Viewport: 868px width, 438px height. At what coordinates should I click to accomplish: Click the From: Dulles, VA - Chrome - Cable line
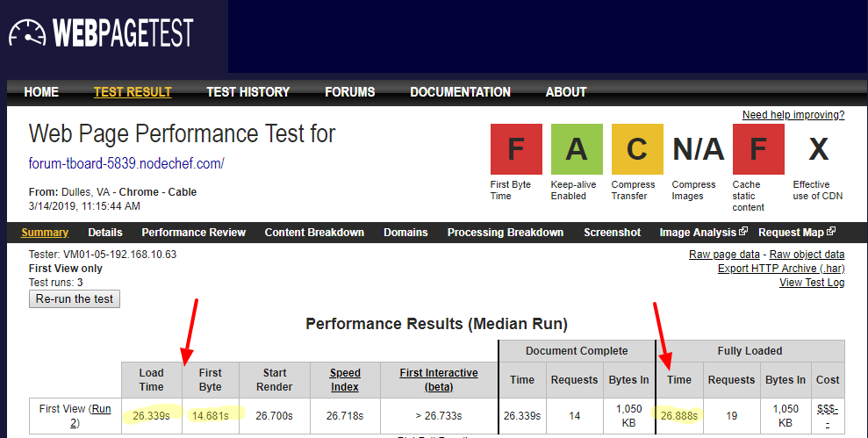(x=113, y=192)
